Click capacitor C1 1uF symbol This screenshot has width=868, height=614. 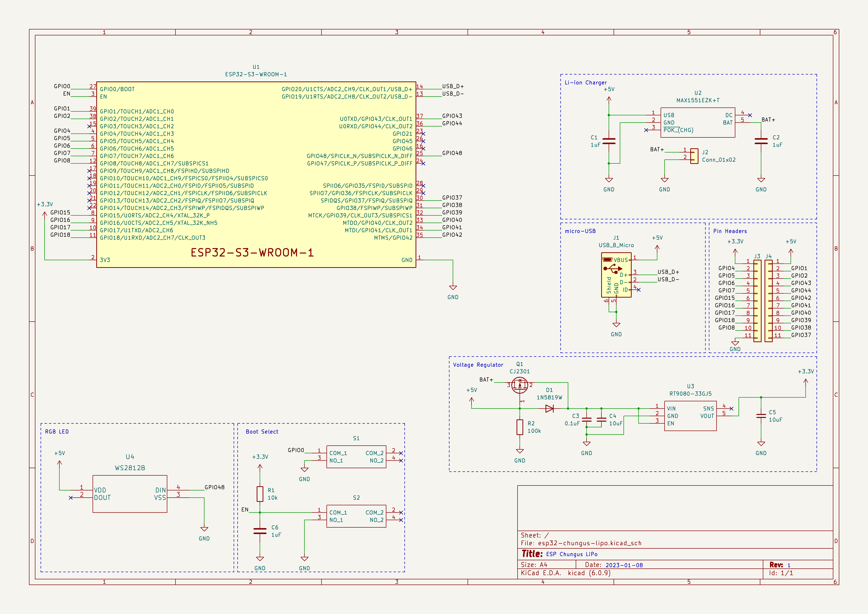point(609,141)
